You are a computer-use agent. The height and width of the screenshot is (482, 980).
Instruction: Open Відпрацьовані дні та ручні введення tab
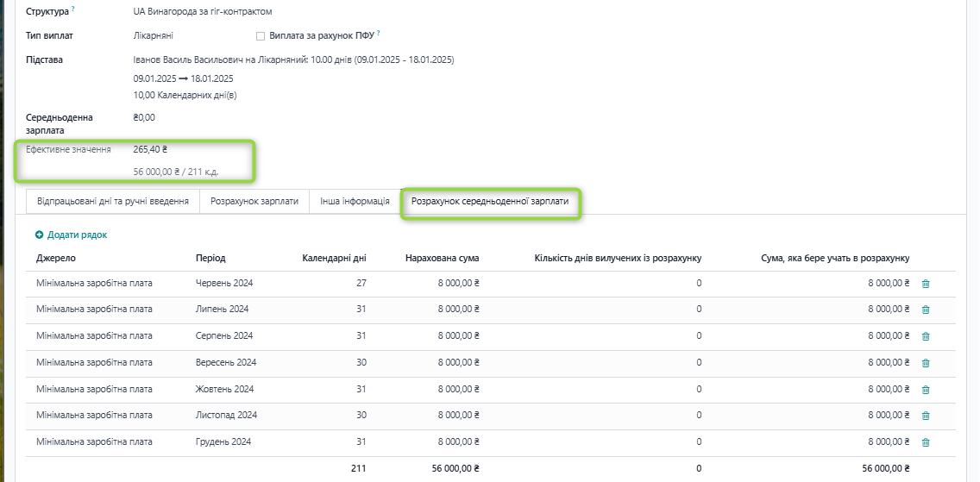112,202
